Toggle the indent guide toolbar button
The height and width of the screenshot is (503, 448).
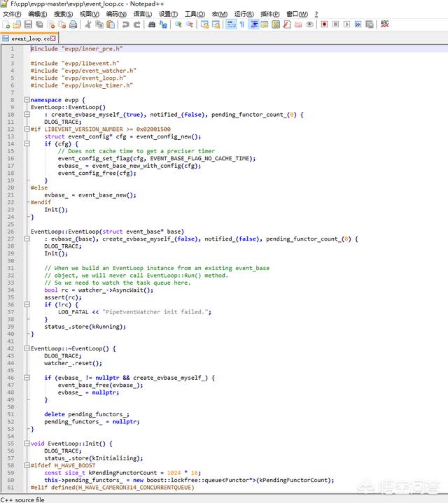pyautogui.click(x=253, y=24)
